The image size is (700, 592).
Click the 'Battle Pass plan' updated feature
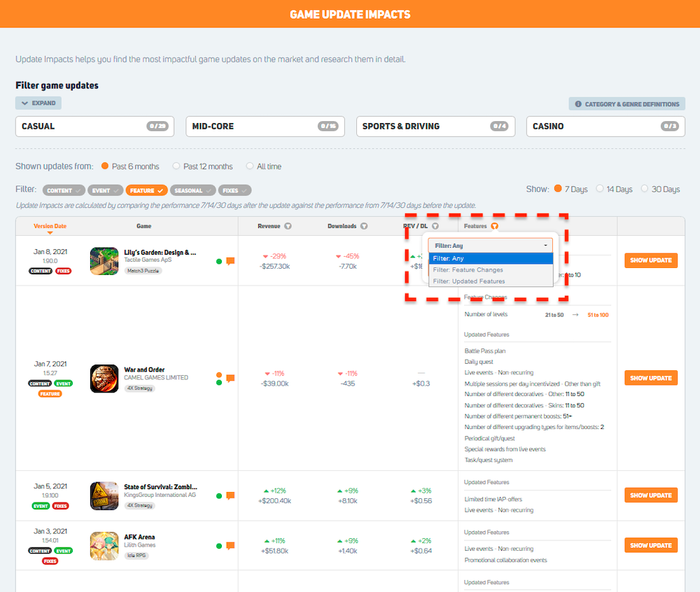485,351
